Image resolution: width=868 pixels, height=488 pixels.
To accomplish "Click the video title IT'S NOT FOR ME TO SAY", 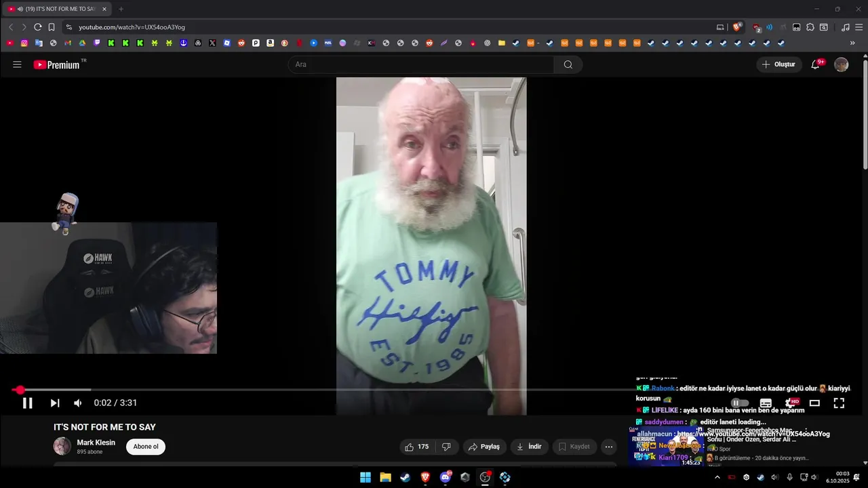I will (x=104, y=427).
